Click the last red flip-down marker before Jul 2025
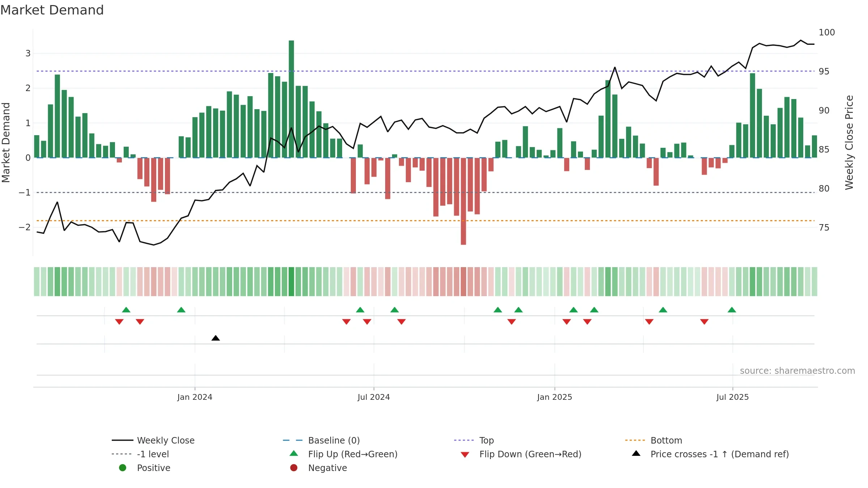Screen dimensions: 868x488 (704, 322)
